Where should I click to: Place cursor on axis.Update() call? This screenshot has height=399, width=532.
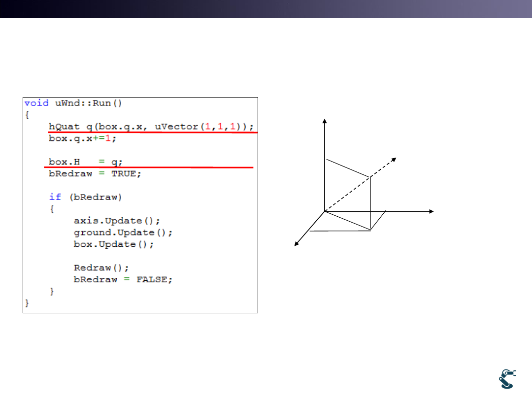click(117, 221)
